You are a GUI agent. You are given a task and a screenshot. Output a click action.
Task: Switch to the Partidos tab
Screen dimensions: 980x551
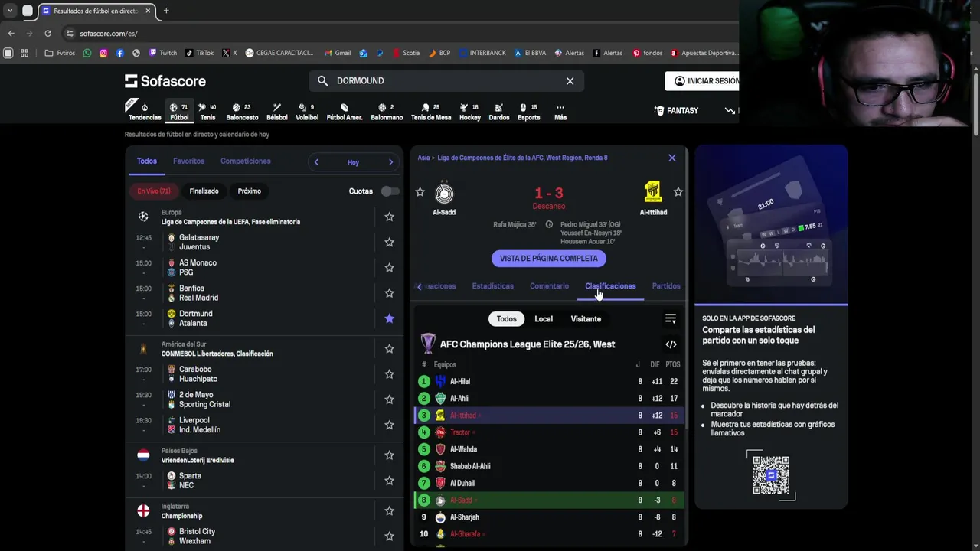point(666,286)
